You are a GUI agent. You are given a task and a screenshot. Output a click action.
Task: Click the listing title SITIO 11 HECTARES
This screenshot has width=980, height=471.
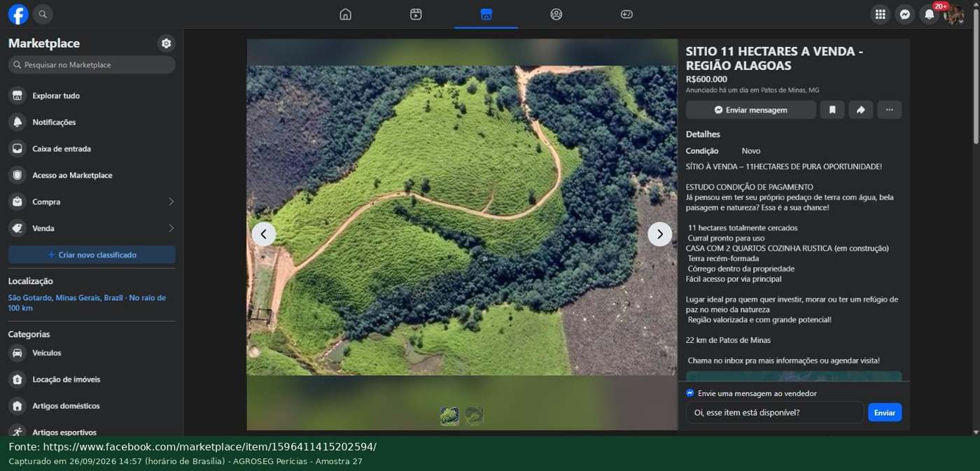[774, 58]
